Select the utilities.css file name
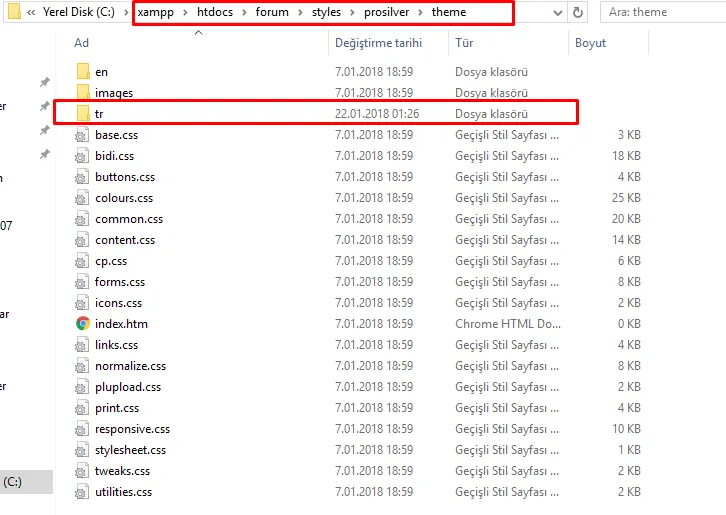The image size is (726, 515). tap(124, 492)
